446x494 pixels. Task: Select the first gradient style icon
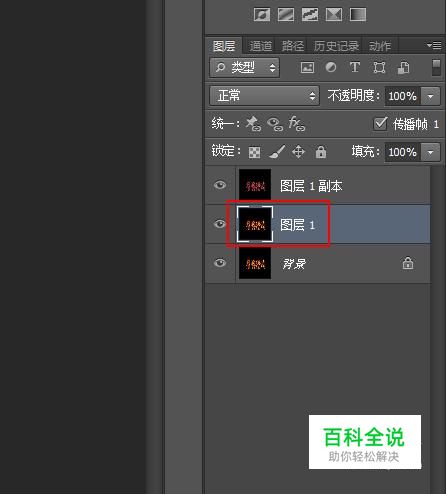point(262,15)
